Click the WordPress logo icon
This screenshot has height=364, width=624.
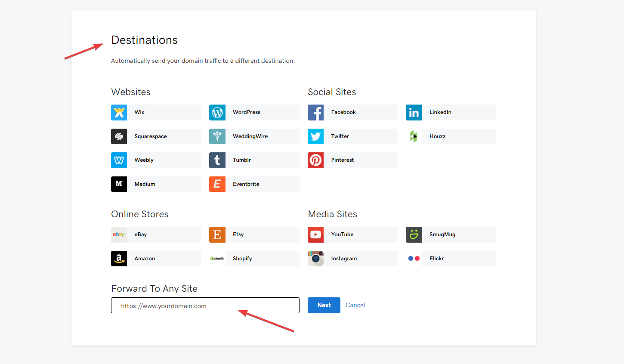(x=217, y=112)
